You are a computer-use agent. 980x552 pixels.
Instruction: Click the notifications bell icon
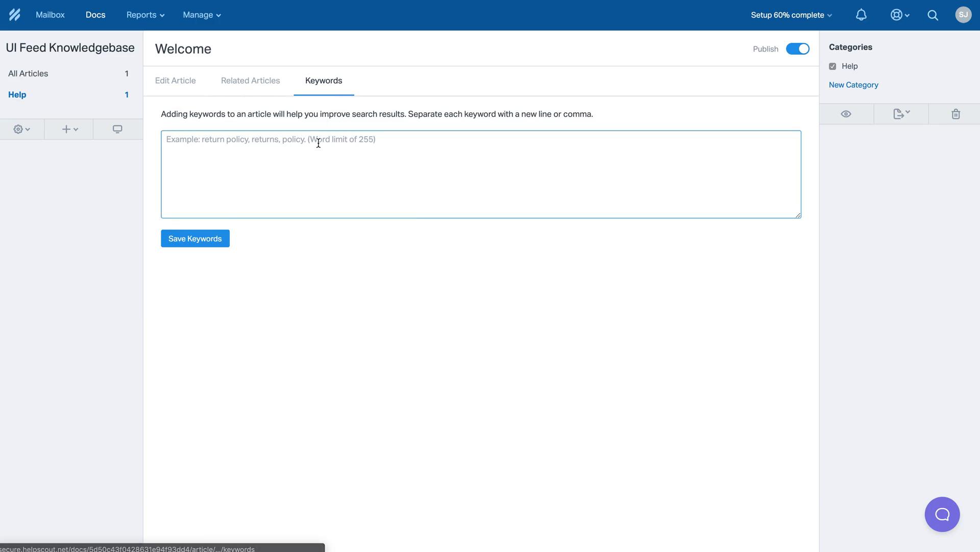pos(862,15)
